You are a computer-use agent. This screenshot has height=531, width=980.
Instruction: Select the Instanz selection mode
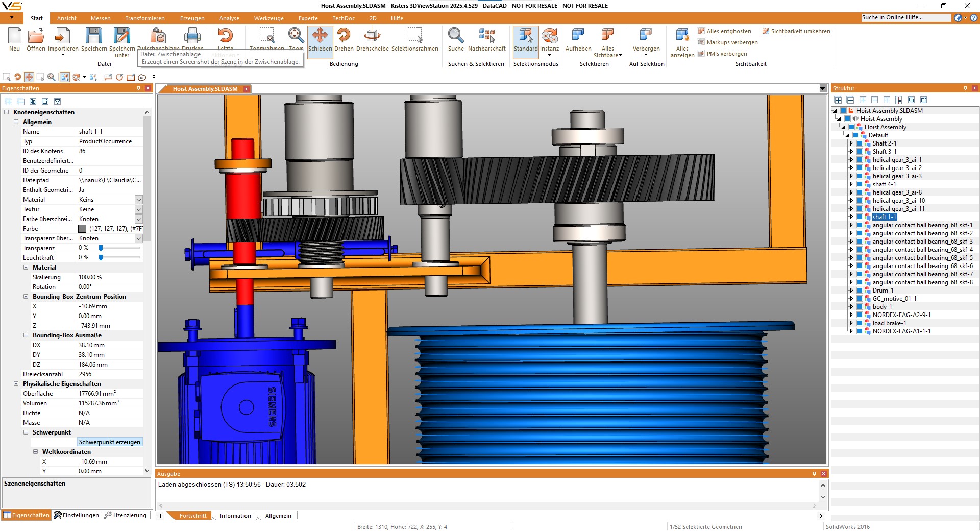pyautogui.click(x=549, y=36)
